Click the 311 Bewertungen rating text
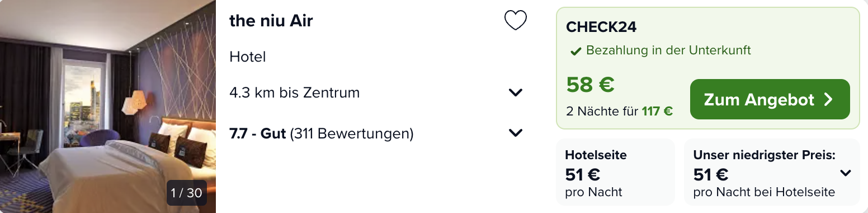 coord(352,134)
